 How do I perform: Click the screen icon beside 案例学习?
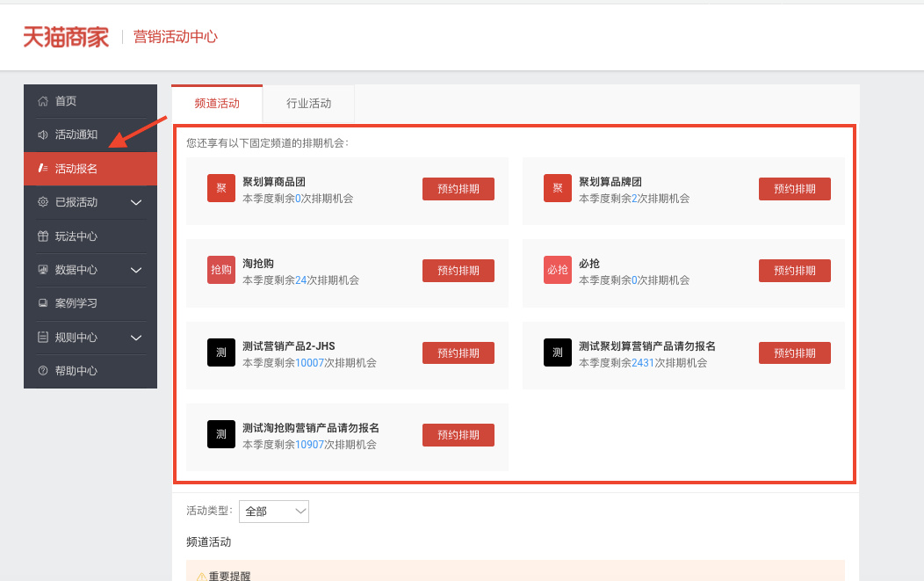tap(43, 303)
